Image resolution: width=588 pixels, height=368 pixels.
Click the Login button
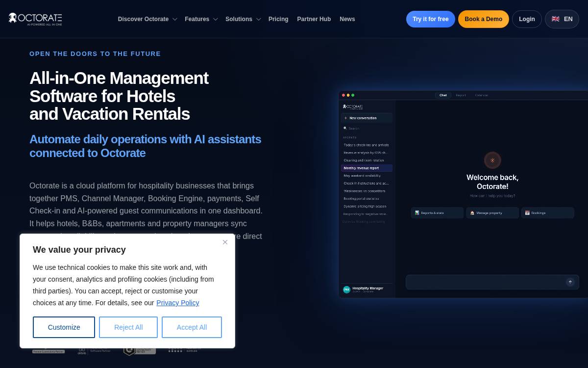click(527, 19)
